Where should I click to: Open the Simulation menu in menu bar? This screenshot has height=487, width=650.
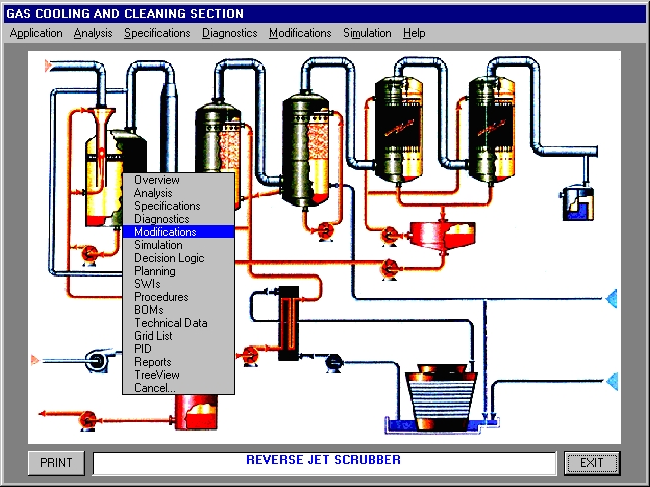click(367, 33)
